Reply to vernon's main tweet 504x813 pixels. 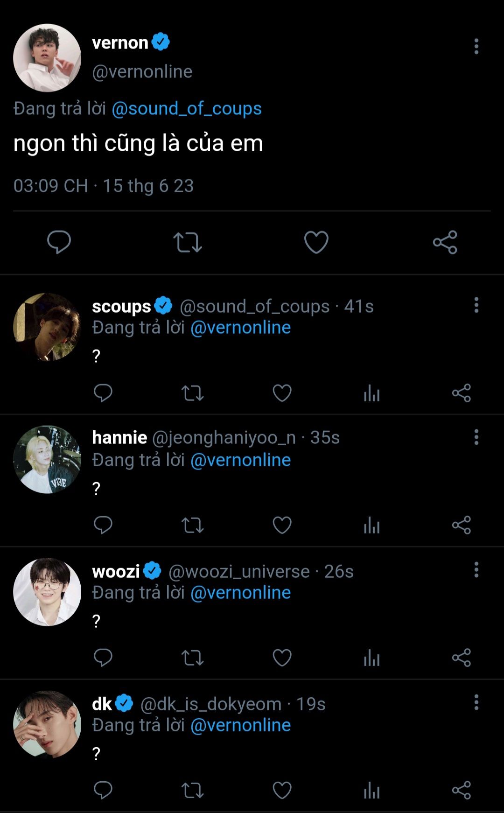click(x=59, y=242)
